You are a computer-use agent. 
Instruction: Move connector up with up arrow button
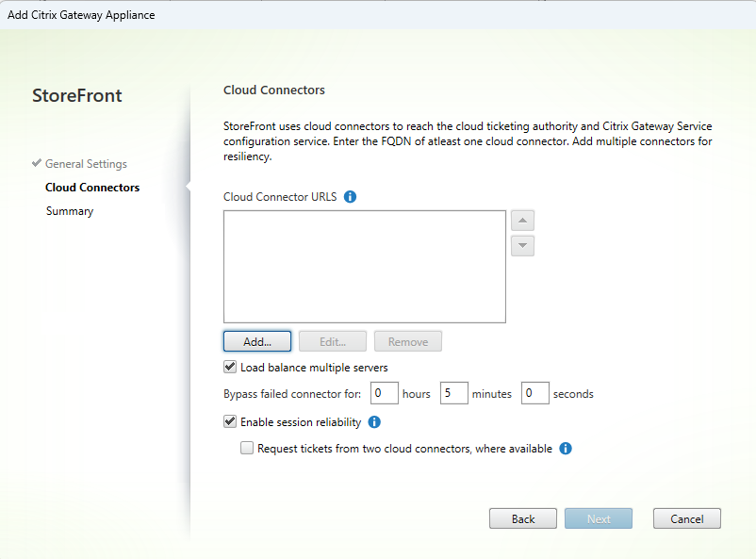pyautogui.click(x=522, y=221)
